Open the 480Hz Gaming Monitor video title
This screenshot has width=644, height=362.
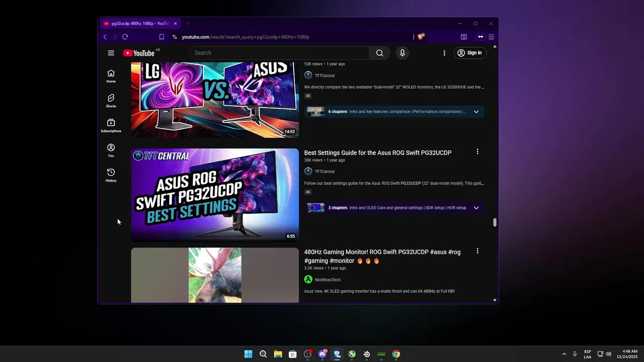tap(382, 256)
